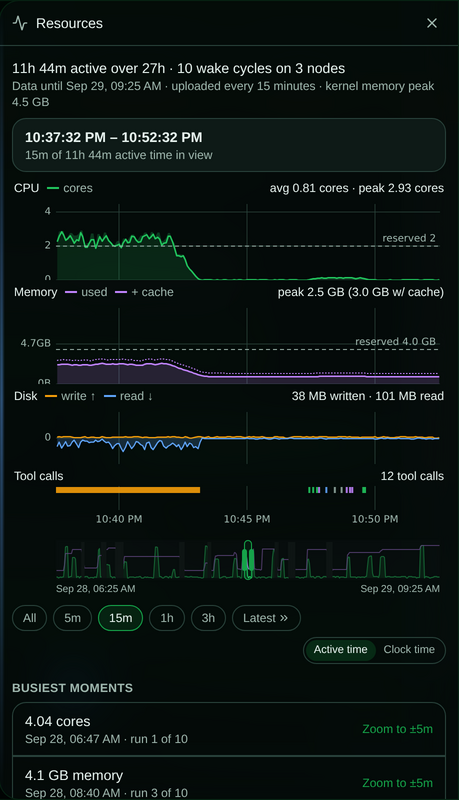Click the '12 tool calls' count
The image size is (459, 800).
(412, 476)
